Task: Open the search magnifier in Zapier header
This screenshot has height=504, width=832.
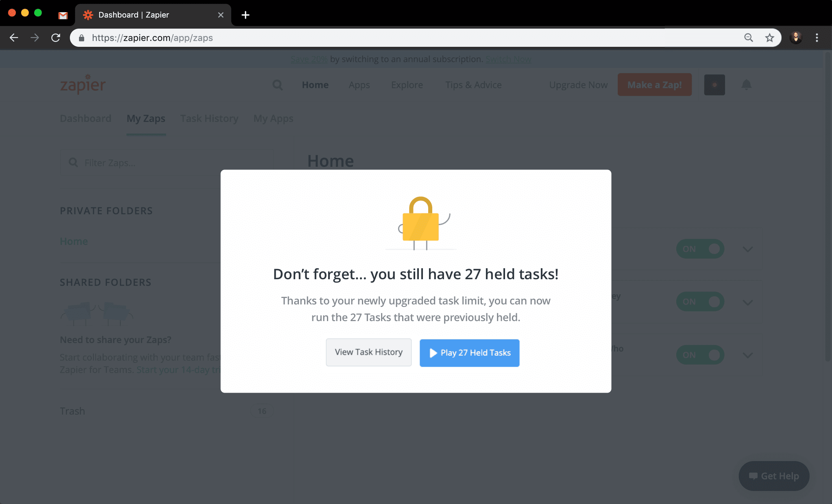Action: 277,85
